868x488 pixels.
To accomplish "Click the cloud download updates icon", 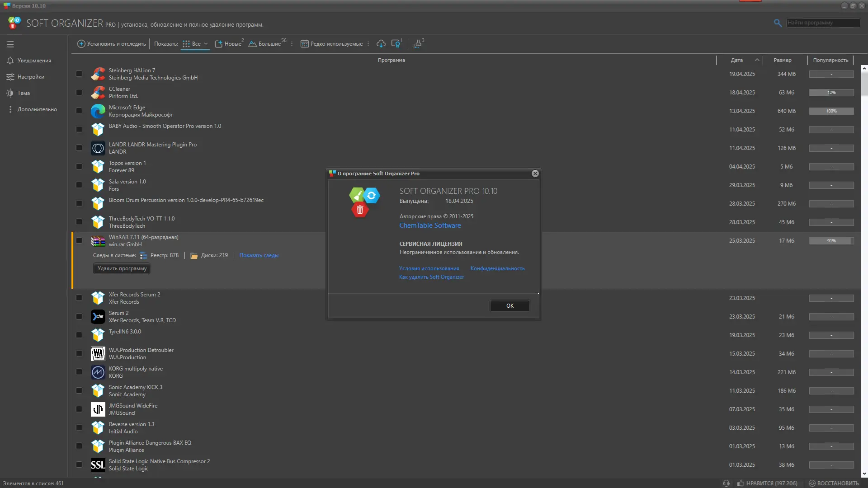I will coord(381,44).
